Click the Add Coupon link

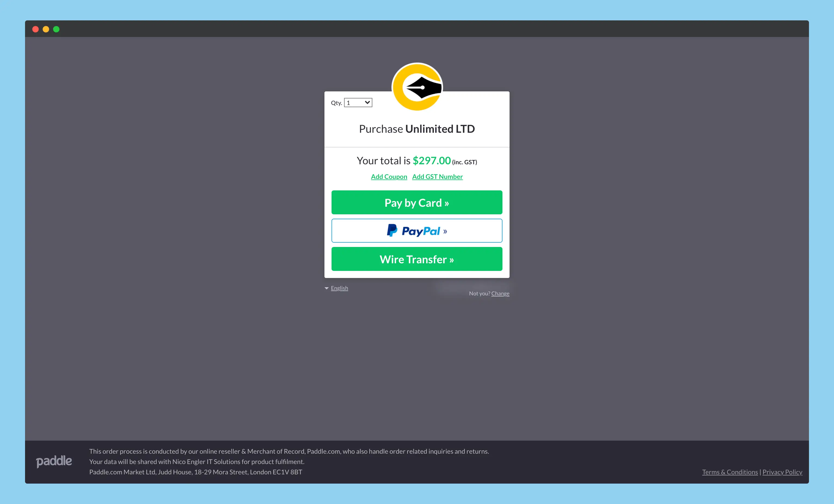[x=389, y=177]
